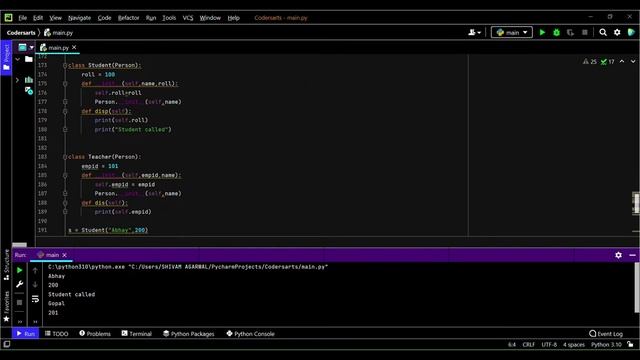Open the Code menu

pos(104,18)
